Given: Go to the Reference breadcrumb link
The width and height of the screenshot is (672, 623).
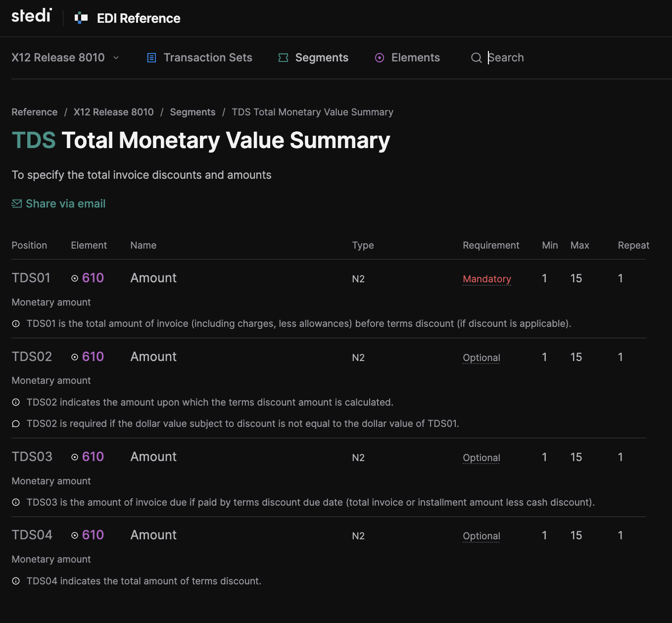Looking at the screenshot, I should tap(35, 112).
